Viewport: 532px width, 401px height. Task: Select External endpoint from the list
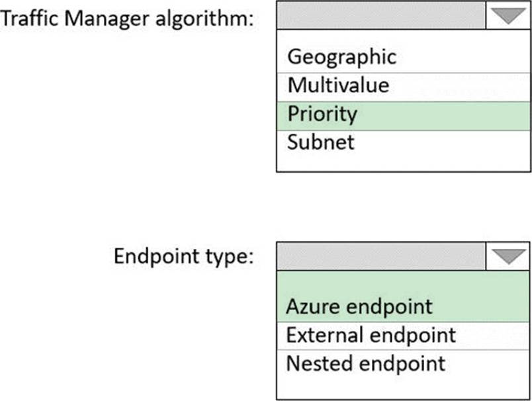[371, 335]
